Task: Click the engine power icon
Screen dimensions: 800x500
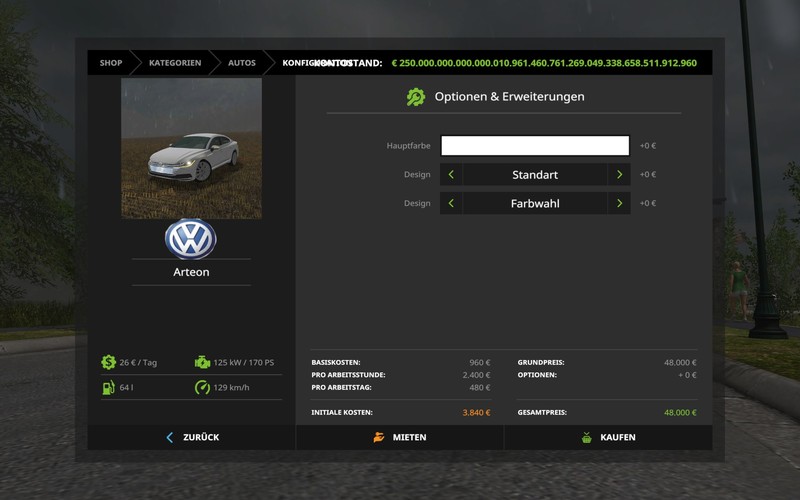Action: pyautogui.click(x=202, y=362)
